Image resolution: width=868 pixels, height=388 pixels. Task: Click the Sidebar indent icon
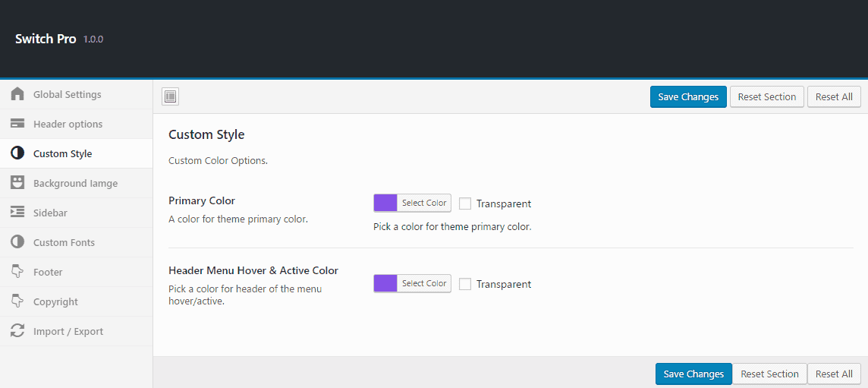pos(17,213)
